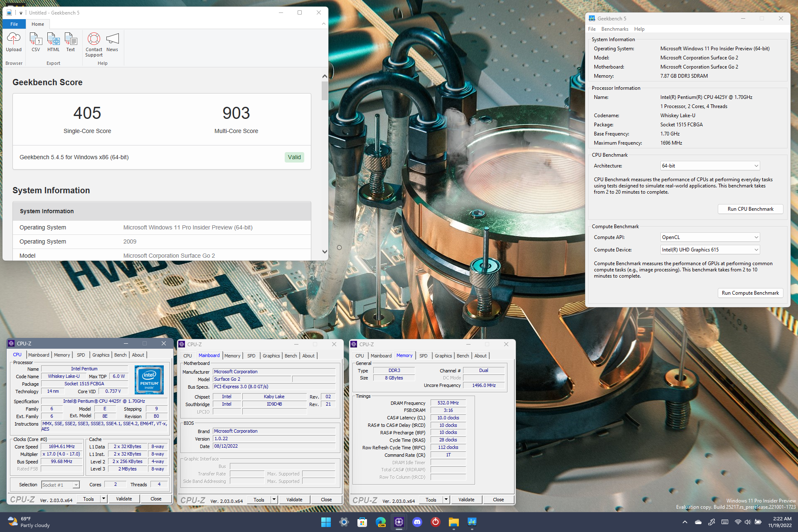Viewport: 798px width, 532px height.
Task: Click Run CPU Benchmark button
Action: click(x=750, y=209)
